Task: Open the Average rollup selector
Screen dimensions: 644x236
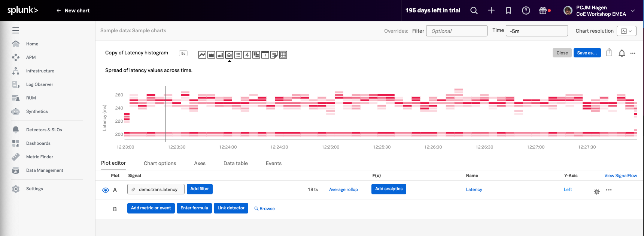Action: point(343,189)
